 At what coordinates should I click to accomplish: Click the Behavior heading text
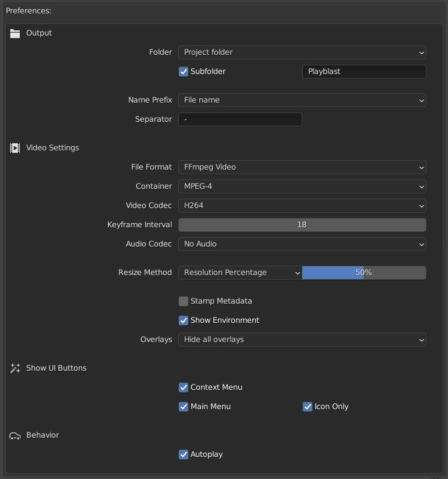tap(43, 435)
